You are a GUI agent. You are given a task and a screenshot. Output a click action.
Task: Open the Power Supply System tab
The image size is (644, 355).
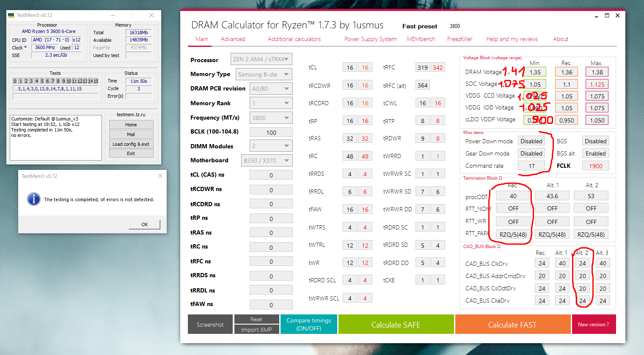371,39
